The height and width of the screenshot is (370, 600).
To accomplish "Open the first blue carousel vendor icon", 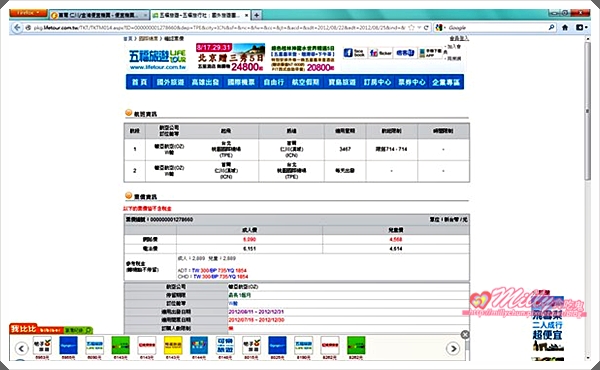I will pyautogui.click(x=68, y=346).
